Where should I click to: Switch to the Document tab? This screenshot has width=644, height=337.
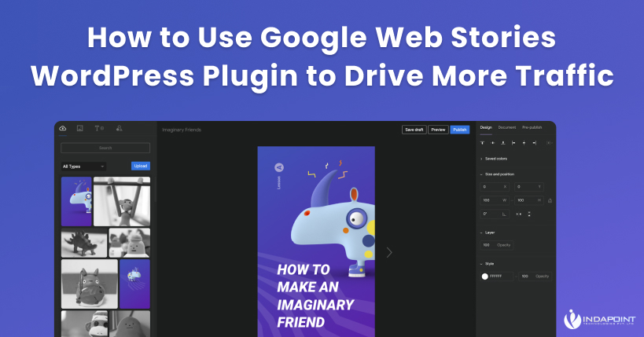click(506, 127)
